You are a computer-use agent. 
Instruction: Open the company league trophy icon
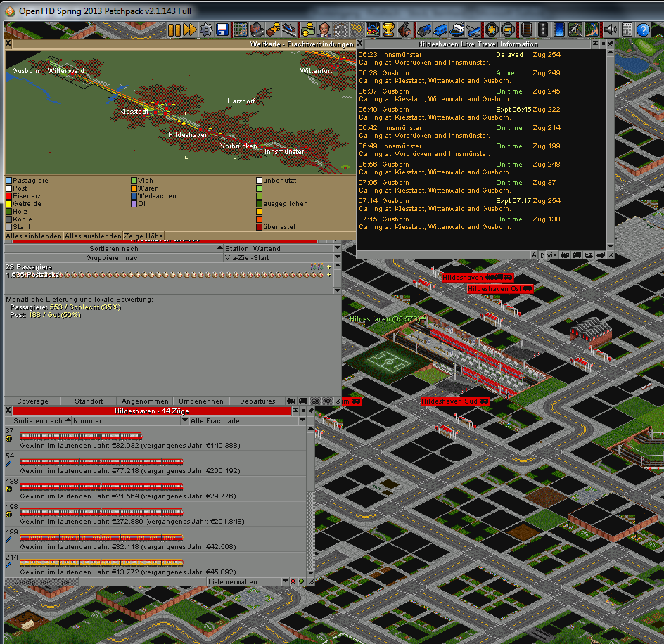click(x=388, y=30)
